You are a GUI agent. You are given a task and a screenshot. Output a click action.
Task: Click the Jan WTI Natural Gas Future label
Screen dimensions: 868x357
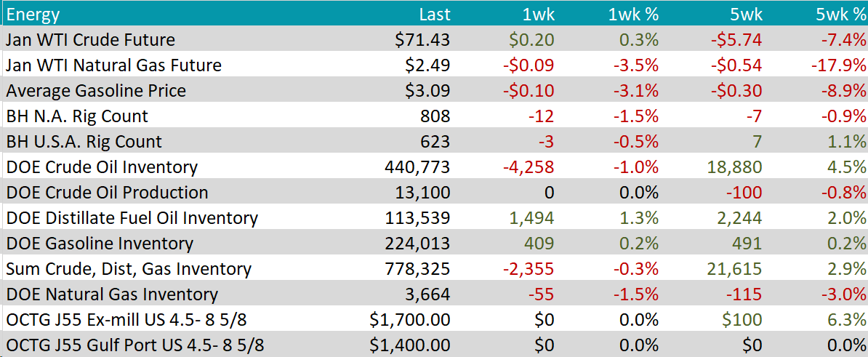(x=113, y=65)
